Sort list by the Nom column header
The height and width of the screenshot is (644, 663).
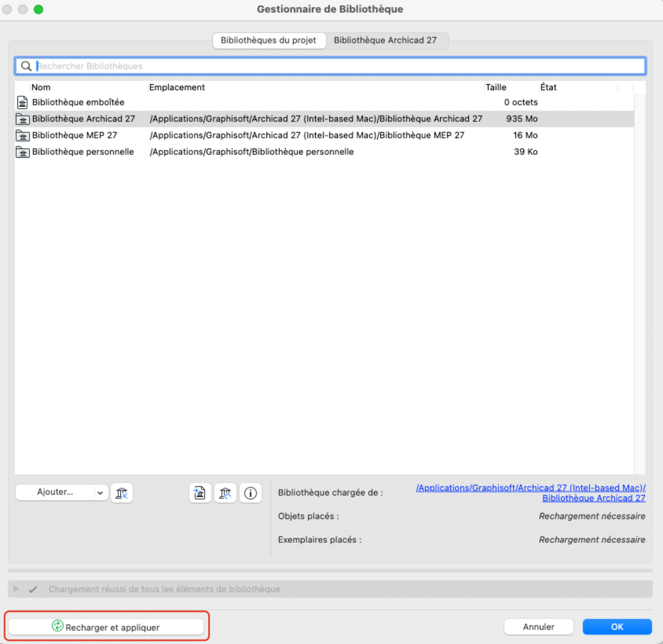[41, 87]
